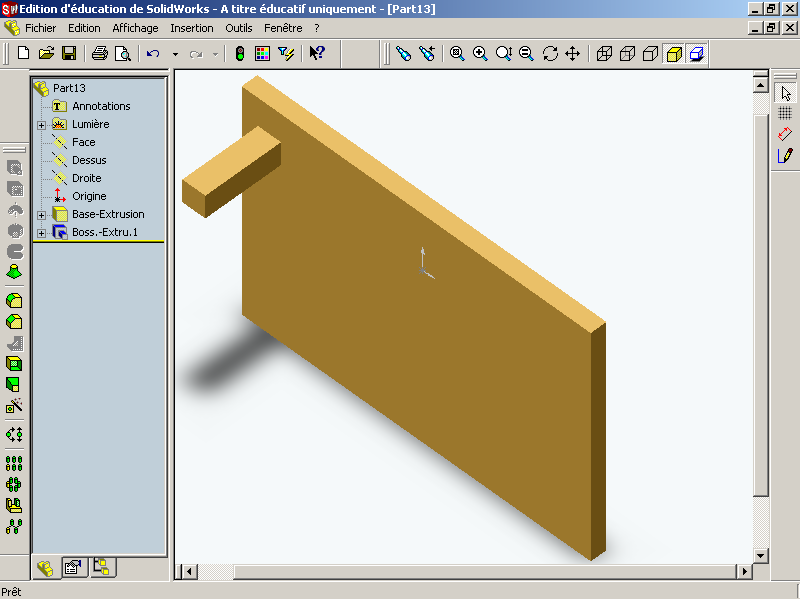Expand the Lumière tree node
The image size is (800, 600).
[x=42, y=125]
